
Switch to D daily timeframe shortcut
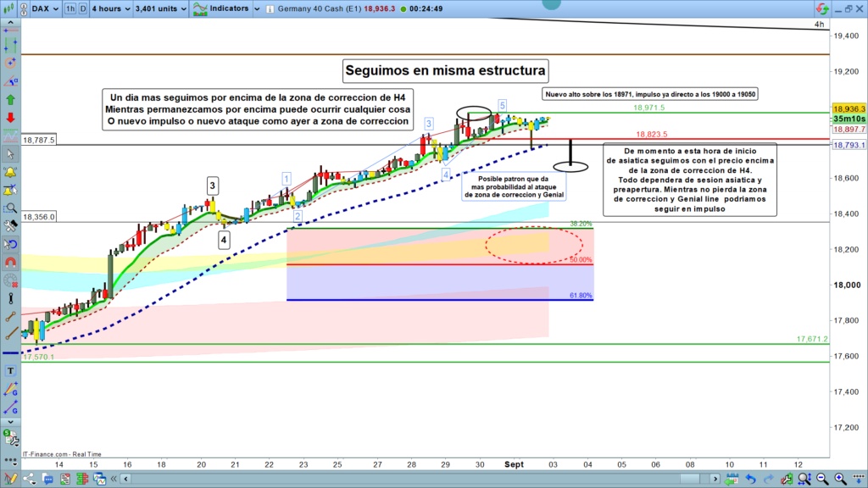[x=83, y=9]
